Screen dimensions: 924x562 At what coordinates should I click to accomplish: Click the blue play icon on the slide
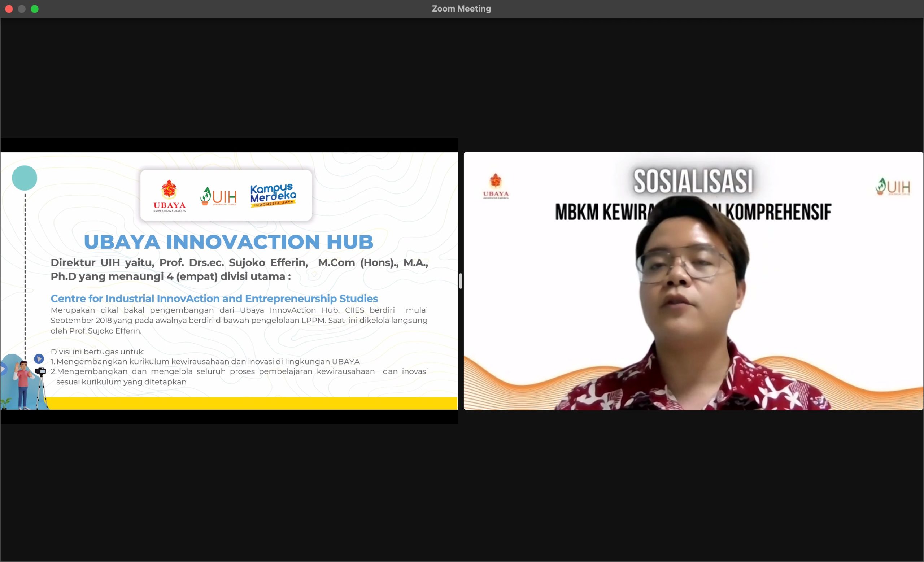[x=39, y=359]
